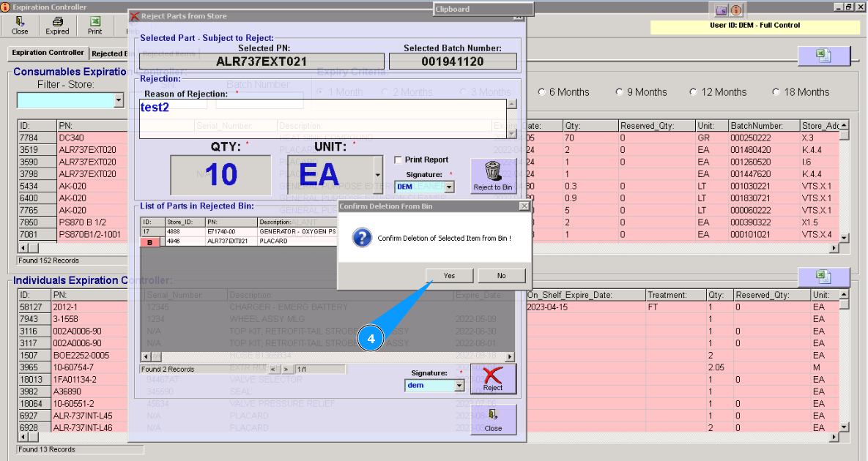The width and height of the screenshot is (868, 461).
Task: Click the Selected PN field ALR737EXT021
Action: pyautogui.click(x=261, y=61)
